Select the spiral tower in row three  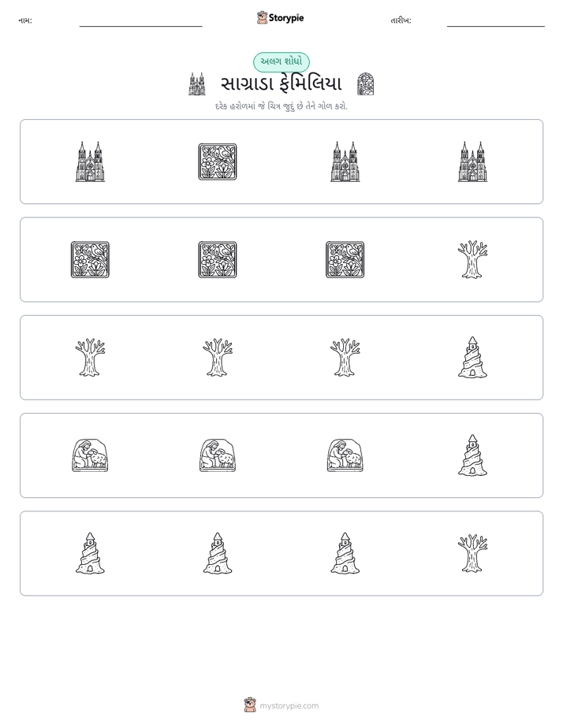[472, 358]
